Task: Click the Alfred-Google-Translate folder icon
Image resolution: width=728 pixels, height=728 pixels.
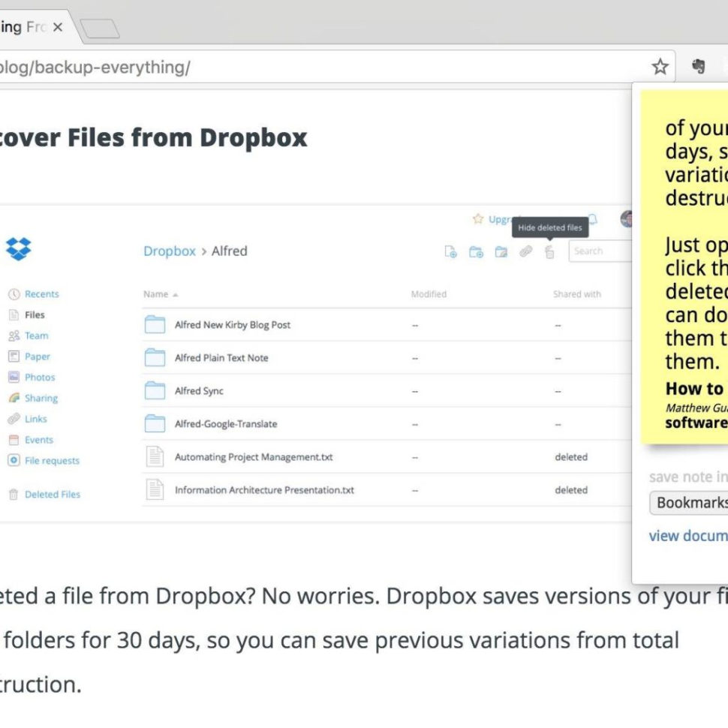Action: (x=155, y=423)
